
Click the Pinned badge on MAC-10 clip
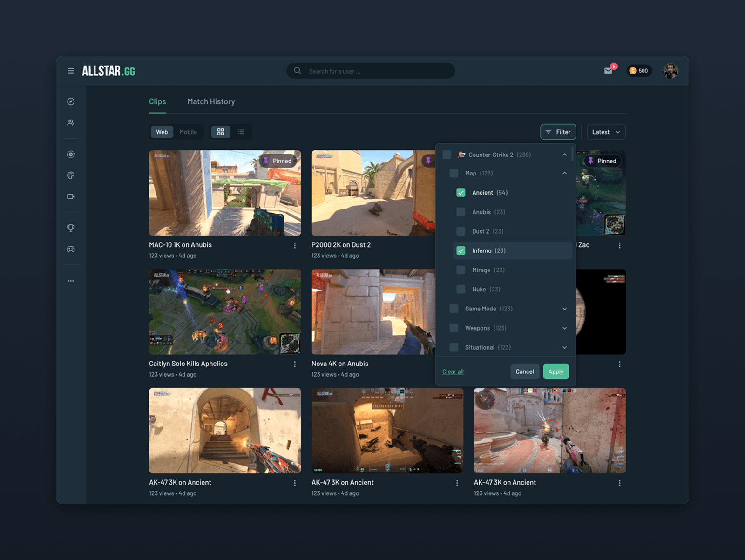point(278,161)
